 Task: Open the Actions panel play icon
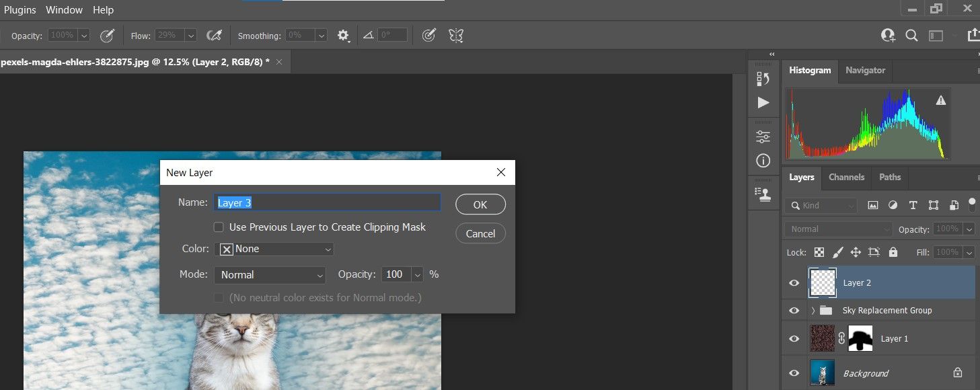pos(763,103)
